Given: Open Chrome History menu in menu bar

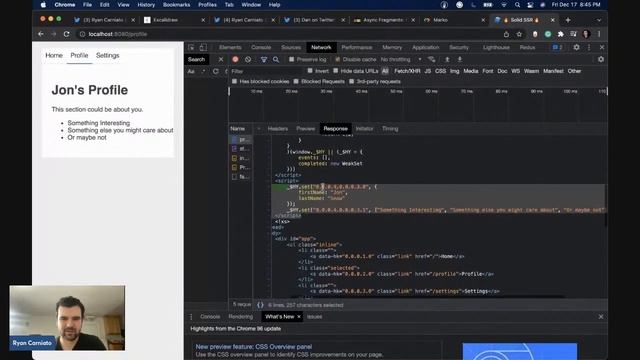Looking at the screenshot, I should coord(146,5).
